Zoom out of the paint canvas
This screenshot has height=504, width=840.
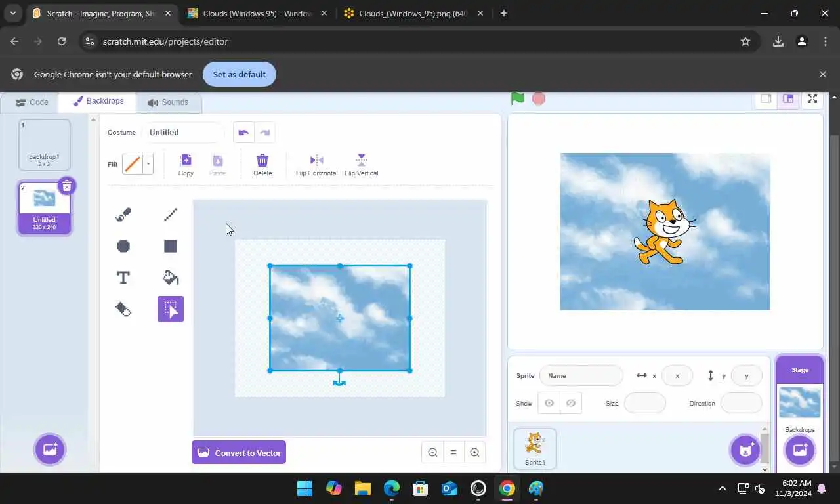click(432, 452)
